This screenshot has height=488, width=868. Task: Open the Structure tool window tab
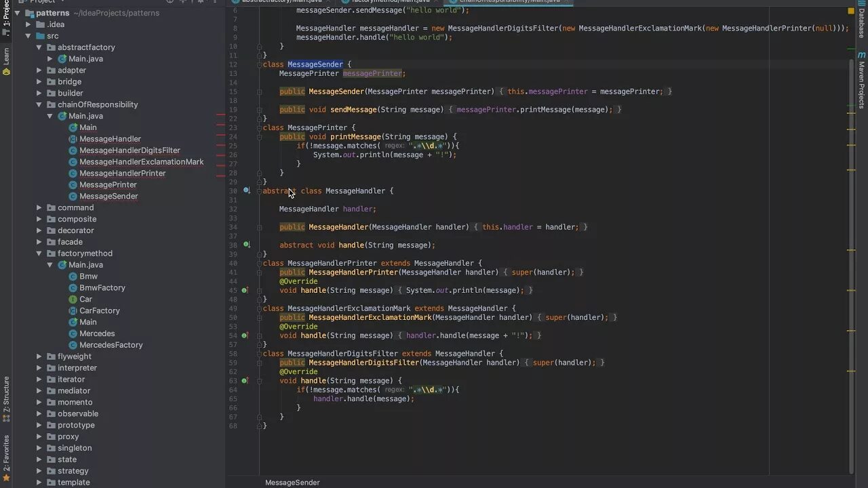tap(6, 399)
